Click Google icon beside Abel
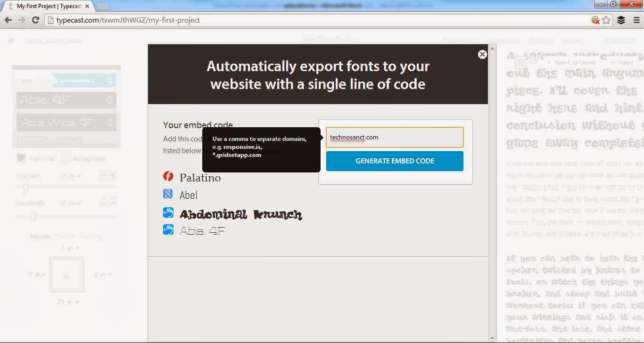Viewport: 644px width, 343px height. click(168, 194)
